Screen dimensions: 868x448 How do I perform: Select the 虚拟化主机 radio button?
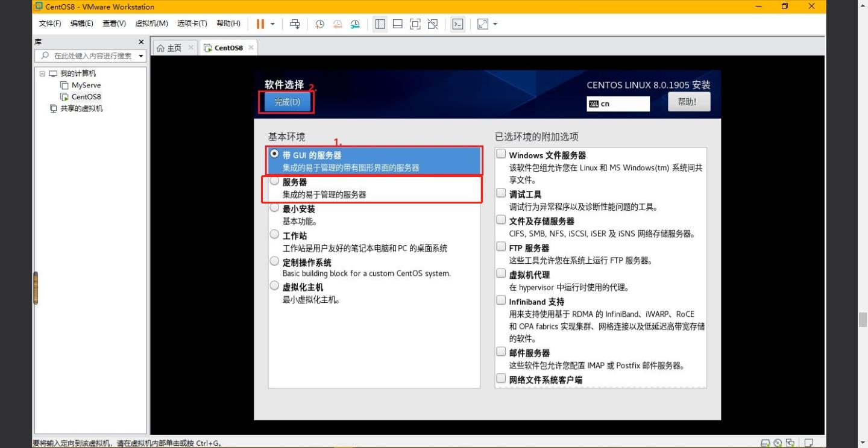275,286
